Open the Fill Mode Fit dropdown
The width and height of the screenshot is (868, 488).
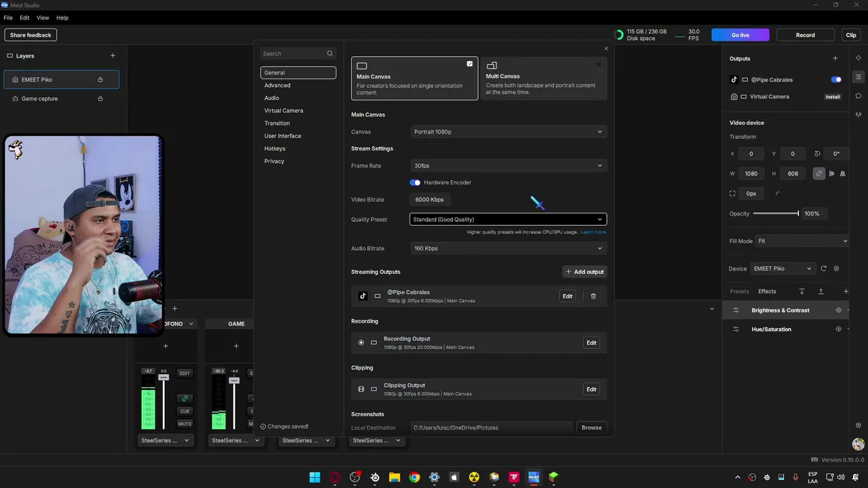(x=802, y=241)
